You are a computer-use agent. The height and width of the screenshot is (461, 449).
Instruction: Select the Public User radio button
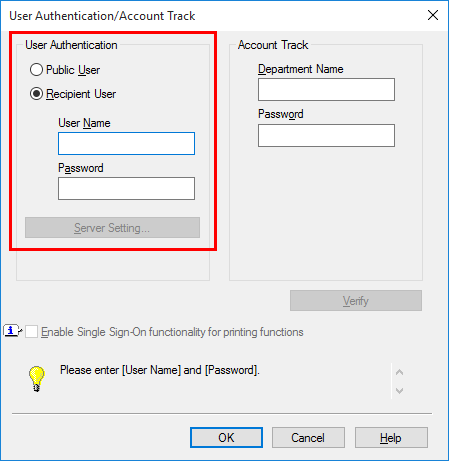36,70
